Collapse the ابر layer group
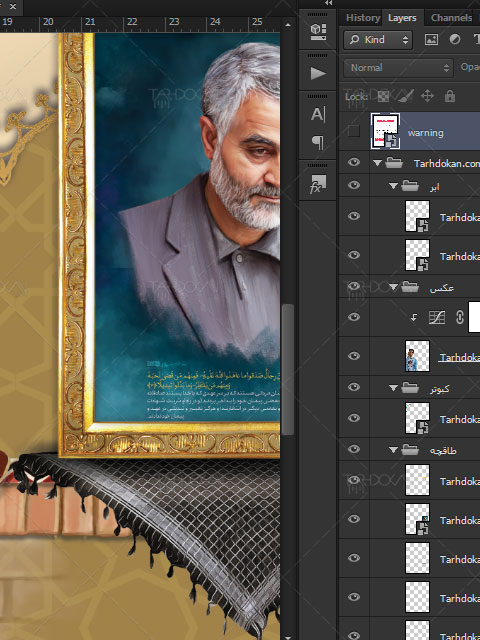 coord(393,186)
